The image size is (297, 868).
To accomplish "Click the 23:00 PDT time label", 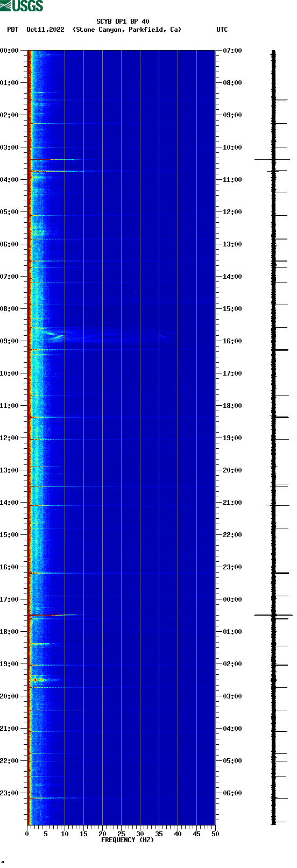I will coord(10,793).
